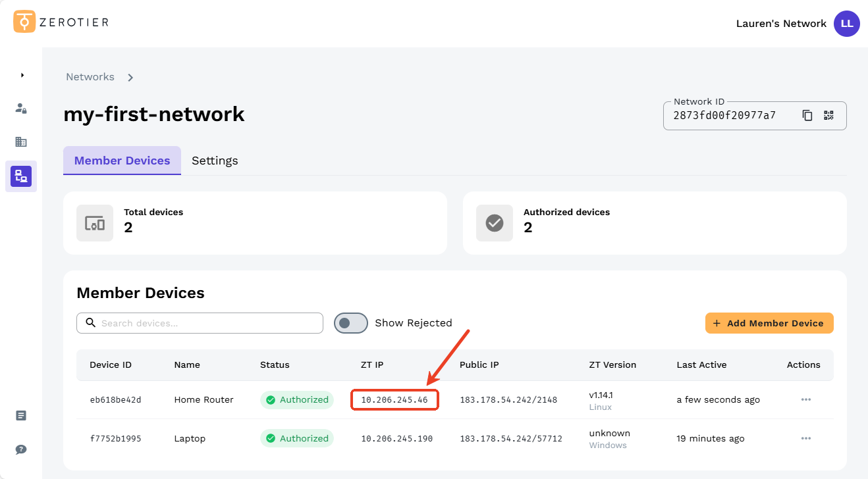Screen dimensions: 868x479
Task: Open the help chat sidebar icon
Action: (21, 449)
